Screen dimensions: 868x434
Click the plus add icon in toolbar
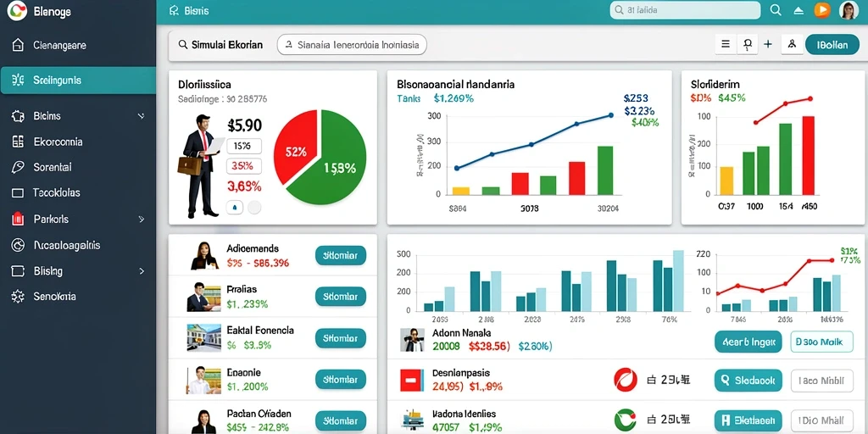click(x=768, y=44)
